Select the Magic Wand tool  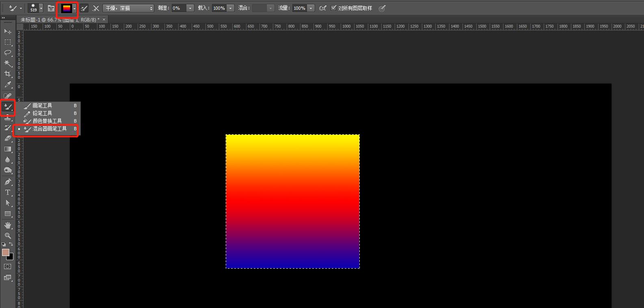(x=8, y=63)
